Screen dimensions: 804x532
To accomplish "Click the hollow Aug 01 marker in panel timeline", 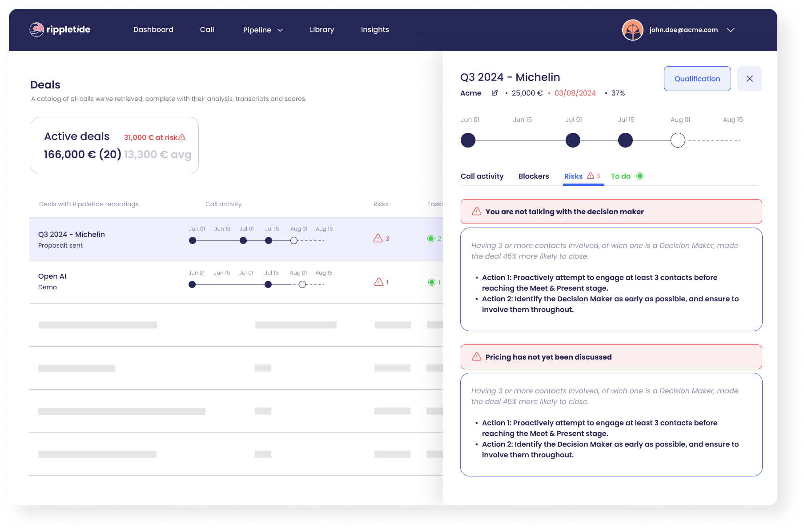I will (x=678, y=140).
